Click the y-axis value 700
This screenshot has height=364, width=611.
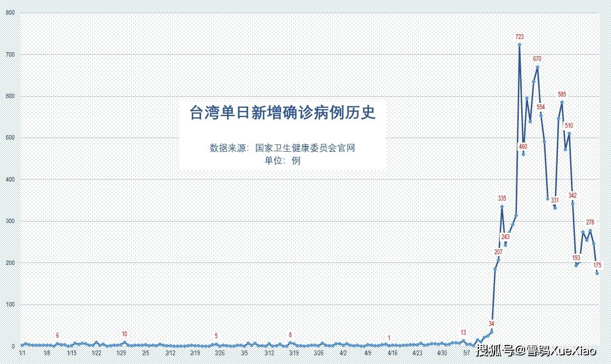pyautogui.click(x=10, y=54)
